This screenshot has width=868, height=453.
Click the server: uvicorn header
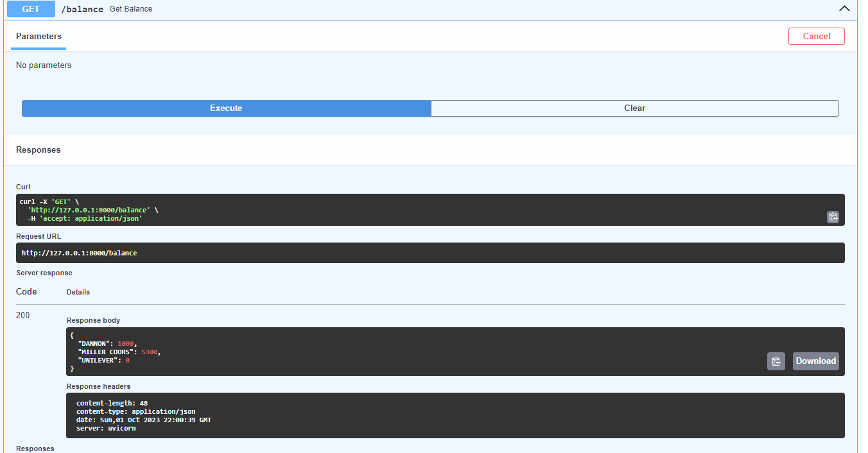[106, 429]
